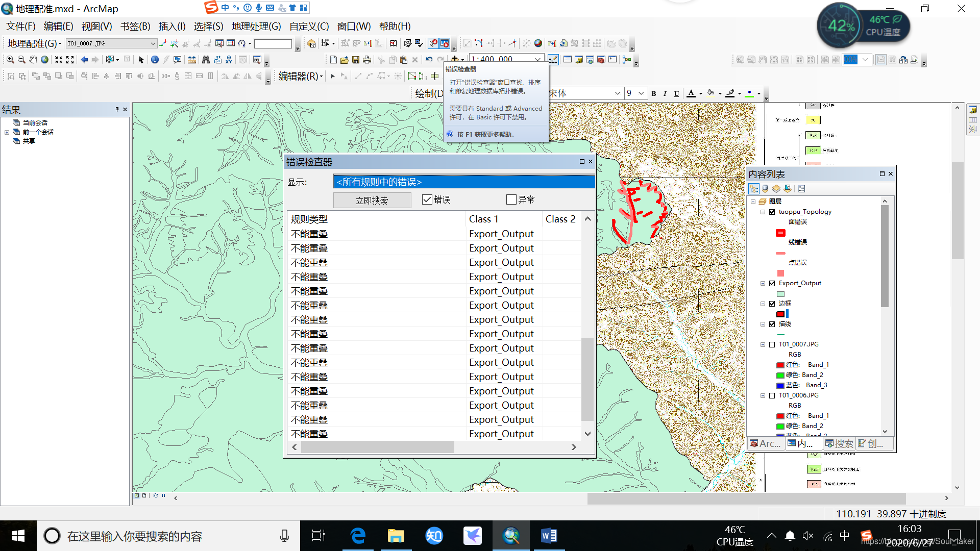Open the map scale dropdown

(x=537, y=59)
